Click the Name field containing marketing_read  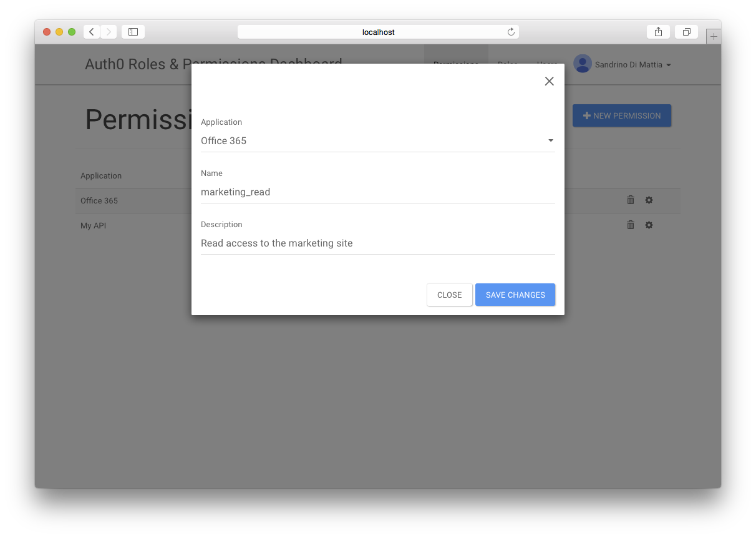click(377, 192)
